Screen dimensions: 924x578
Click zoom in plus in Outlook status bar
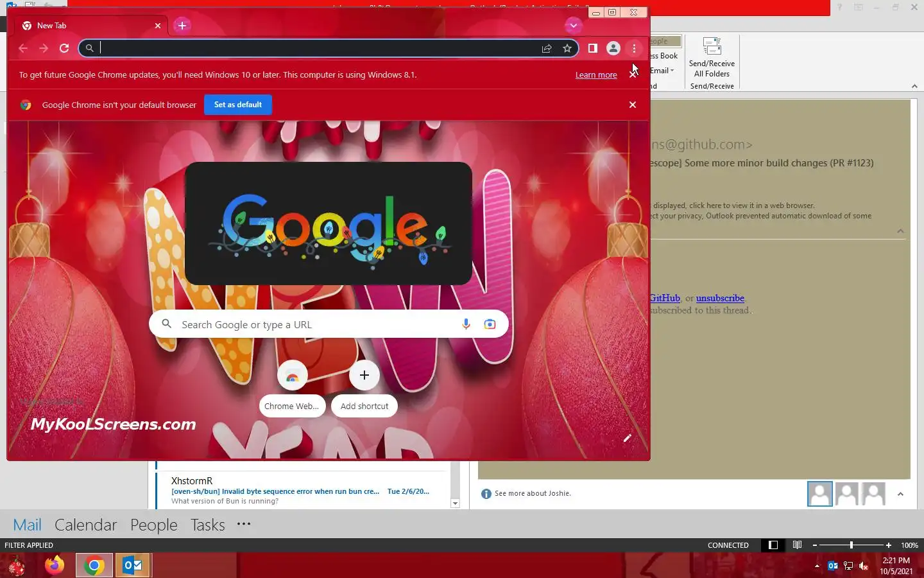click(x=889, y=545)
